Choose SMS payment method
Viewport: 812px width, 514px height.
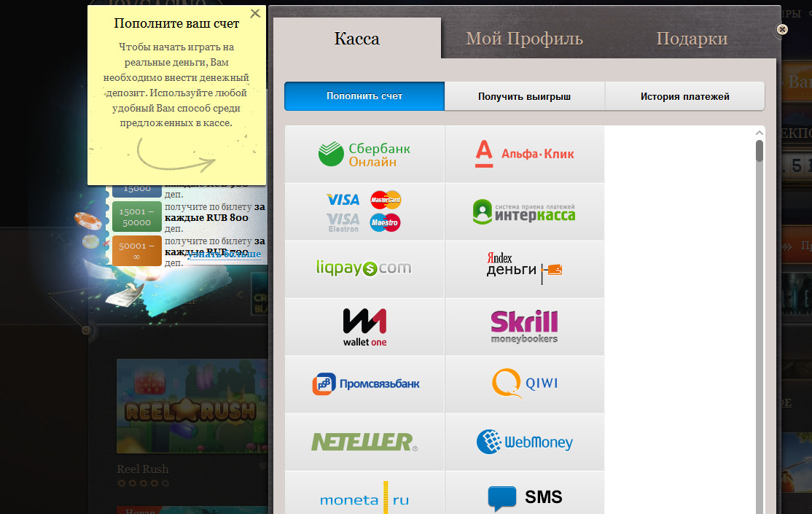click(525, 497)
